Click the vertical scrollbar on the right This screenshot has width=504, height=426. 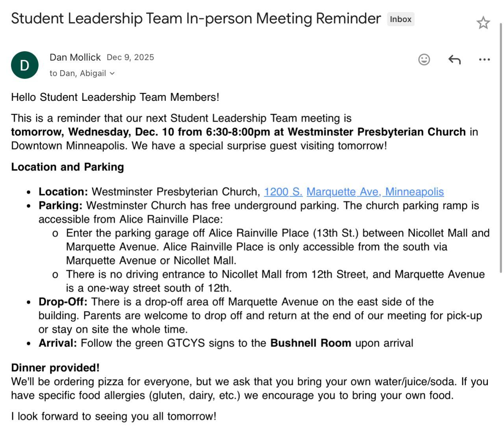(x=501, y=146)
